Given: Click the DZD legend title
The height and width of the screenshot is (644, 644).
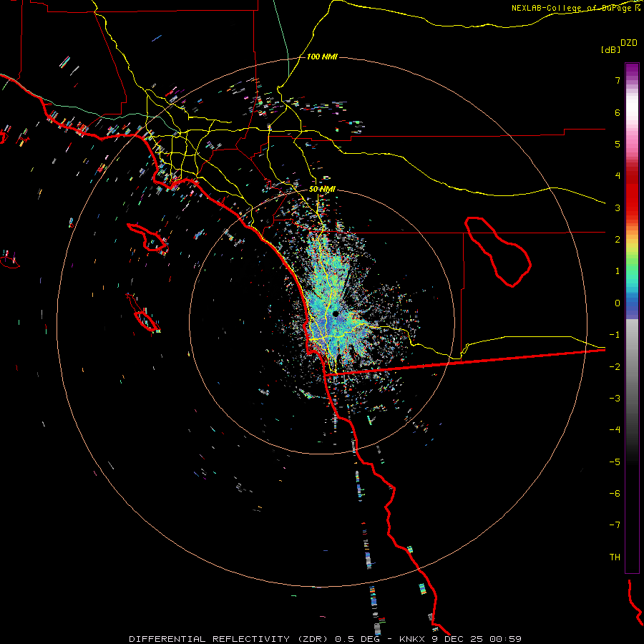Looking at the screenshot, I should [628, 43].
